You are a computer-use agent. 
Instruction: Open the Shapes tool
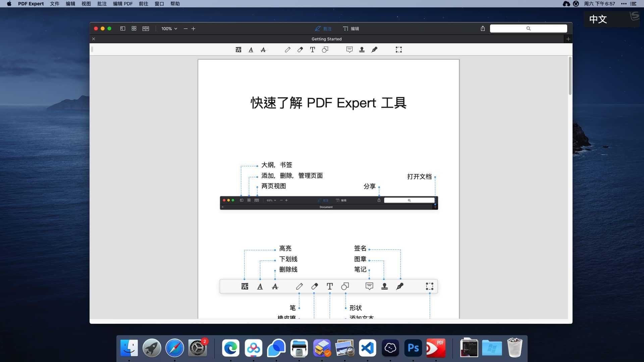click(325, 50)
